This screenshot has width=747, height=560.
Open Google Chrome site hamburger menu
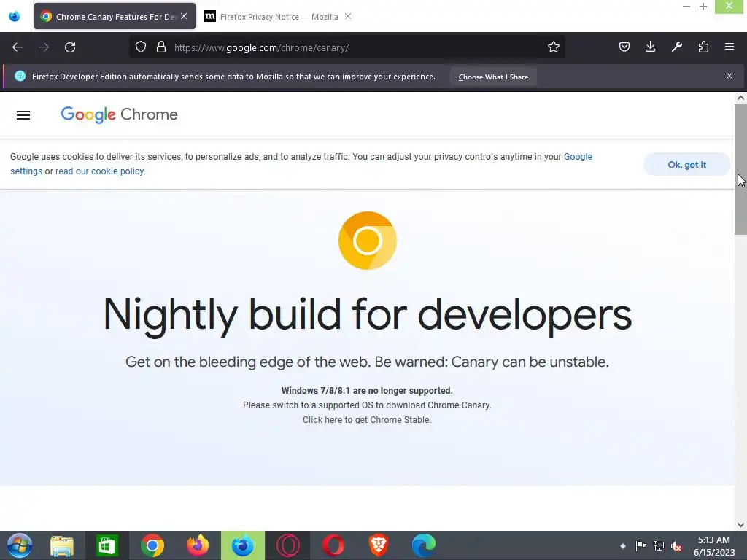23,115
